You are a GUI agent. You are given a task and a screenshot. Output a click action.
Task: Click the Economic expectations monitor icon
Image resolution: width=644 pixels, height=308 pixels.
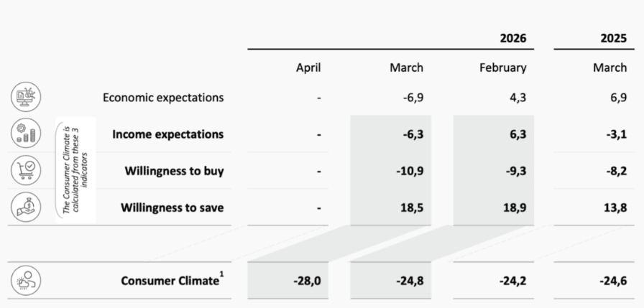[27, 97]
